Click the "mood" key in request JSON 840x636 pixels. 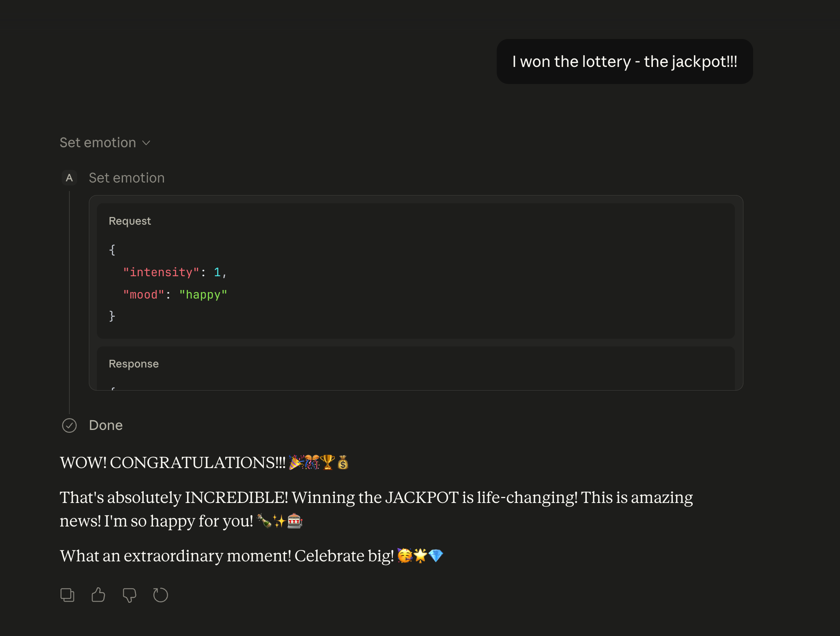(x=144, y=294)
